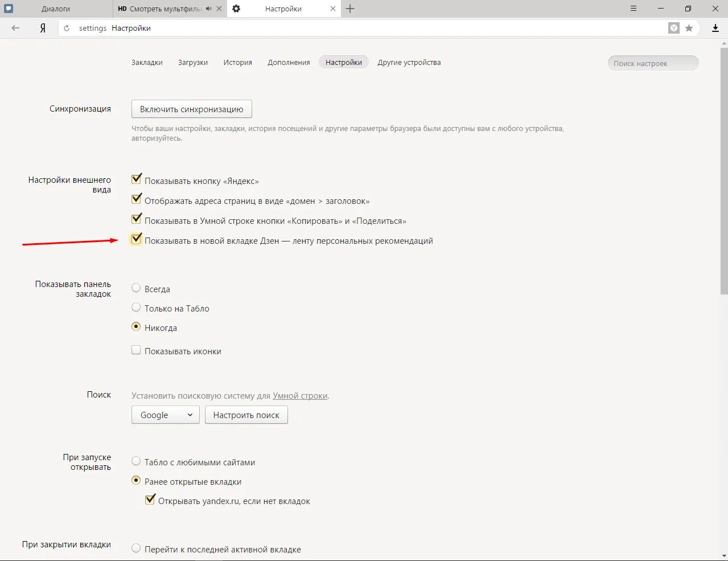
Task: Click the gear icon on settings tab
Action: point(236,9)
